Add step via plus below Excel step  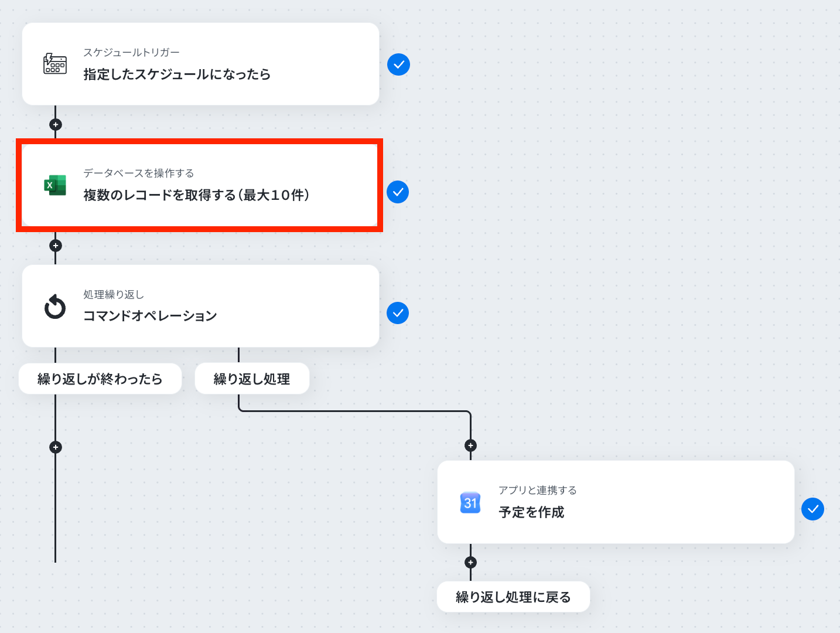click(x=56, y=246)
